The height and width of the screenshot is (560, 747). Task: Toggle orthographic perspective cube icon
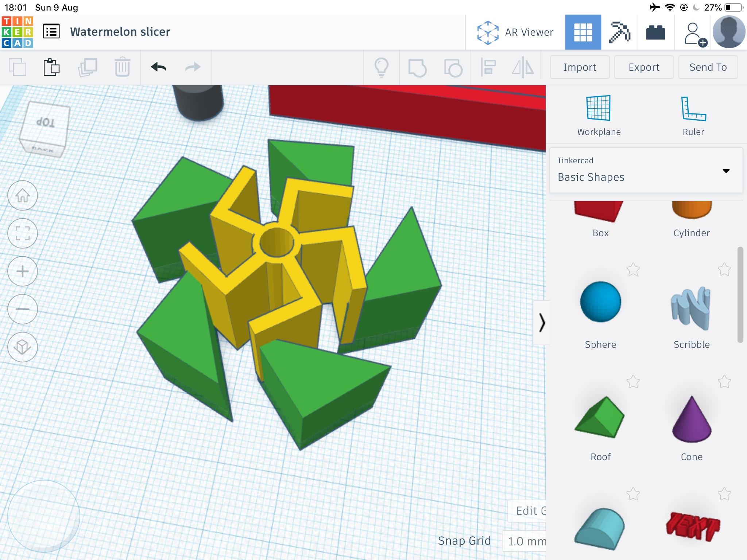click(23, 347)
